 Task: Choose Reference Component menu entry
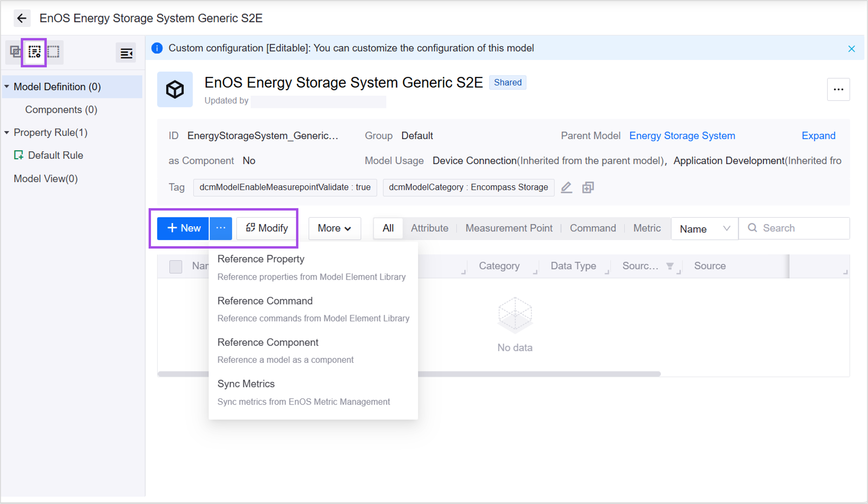pos(268,342)
